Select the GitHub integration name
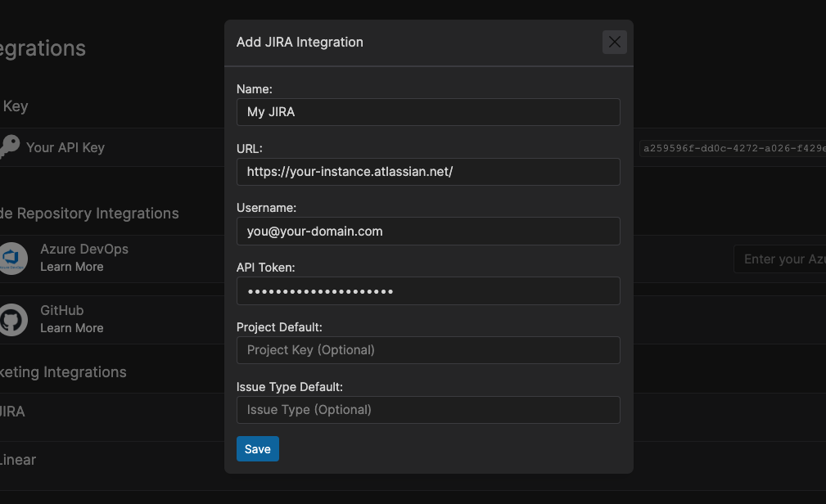 click(62, 310)
